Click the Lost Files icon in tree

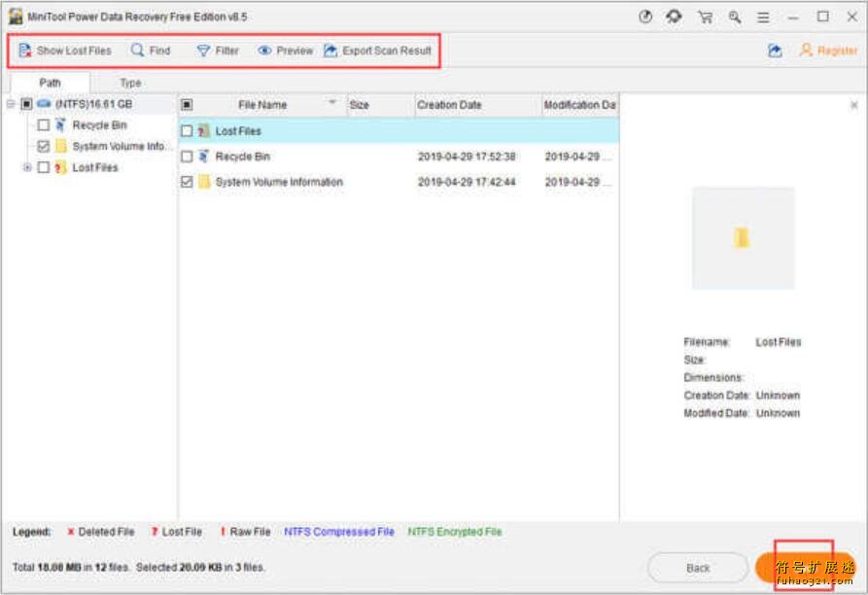click(61, 167)
